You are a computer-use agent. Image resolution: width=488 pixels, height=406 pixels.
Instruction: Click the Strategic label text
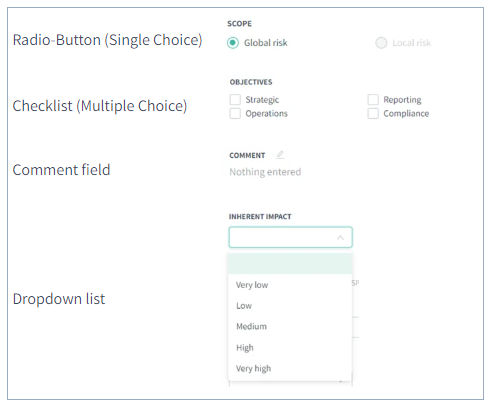pos(262,100)
